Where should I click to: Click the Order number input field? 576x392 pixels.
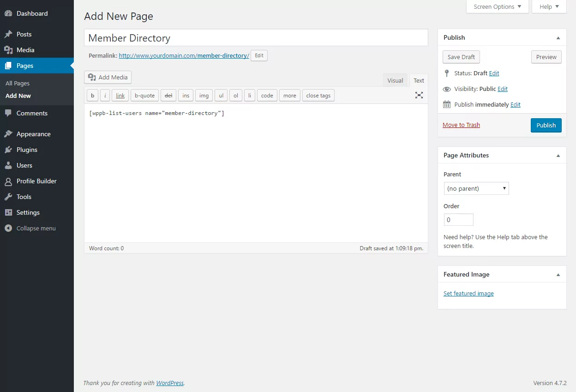[458, 220]
